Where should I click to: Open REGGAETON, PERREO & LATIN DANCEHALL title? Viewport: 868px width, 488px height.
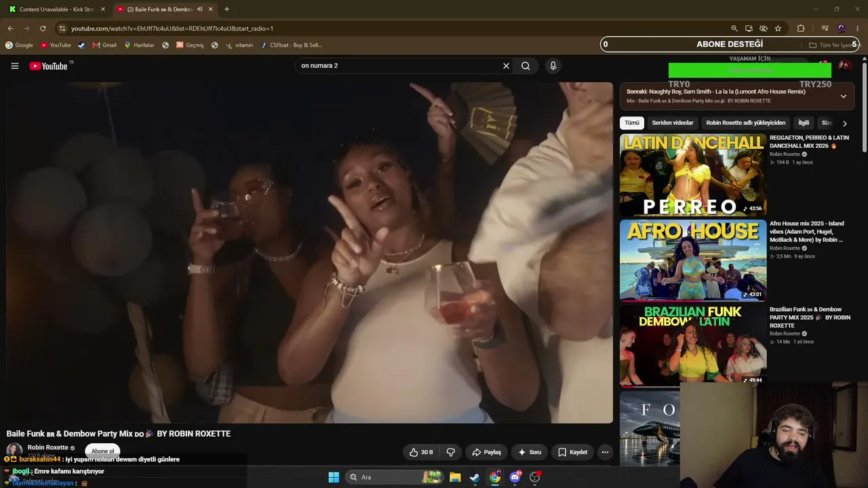point(809,142)
